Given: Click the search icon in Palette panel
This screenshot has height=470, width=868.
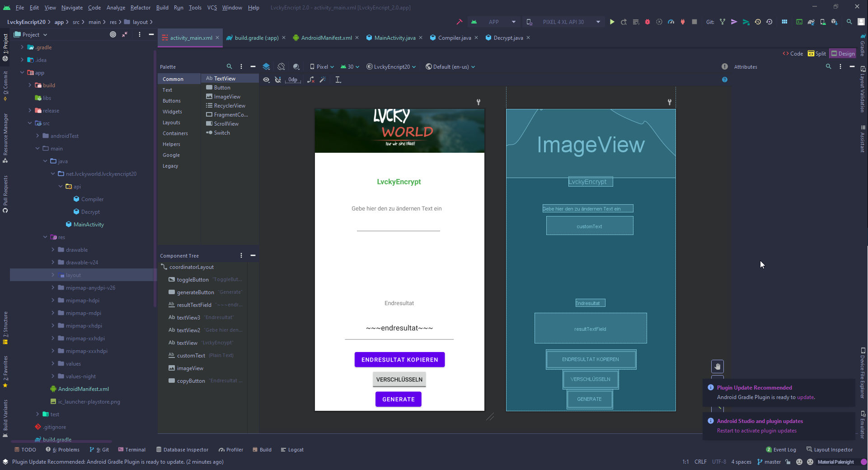Looking at the screenshot, I should pos(229,66).
